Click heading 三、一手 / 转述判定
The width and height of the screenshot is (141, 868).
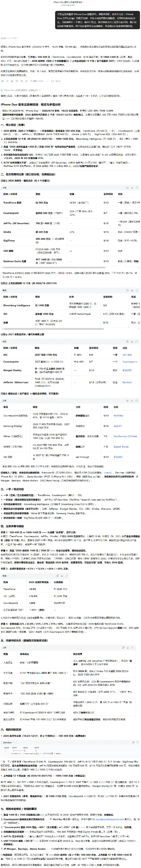point(12,489)
